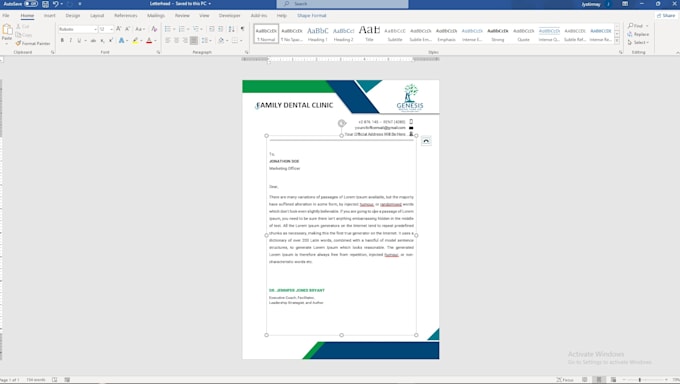
Task: Click the Bullets list icon
Action: pyautogui.click(x=168, y=29)
